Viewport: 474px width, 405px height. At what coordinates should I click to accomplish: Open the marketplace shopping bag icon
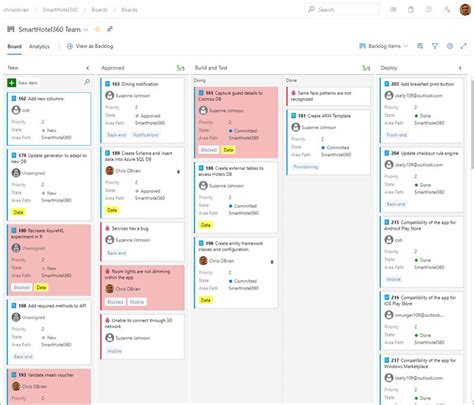point(411,10)
